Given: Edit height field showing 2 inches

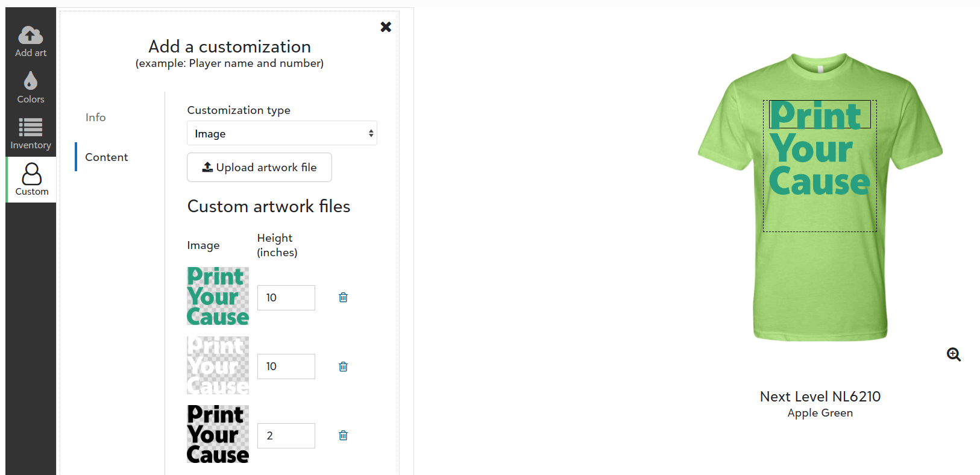Looking at the screenshot, I should (286, 436).
